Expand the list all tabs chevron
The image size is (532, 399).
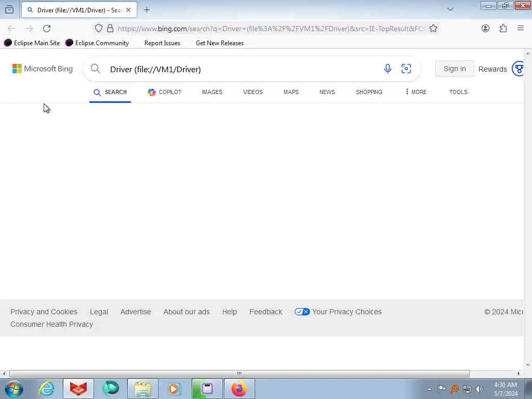tap(450, 9)
